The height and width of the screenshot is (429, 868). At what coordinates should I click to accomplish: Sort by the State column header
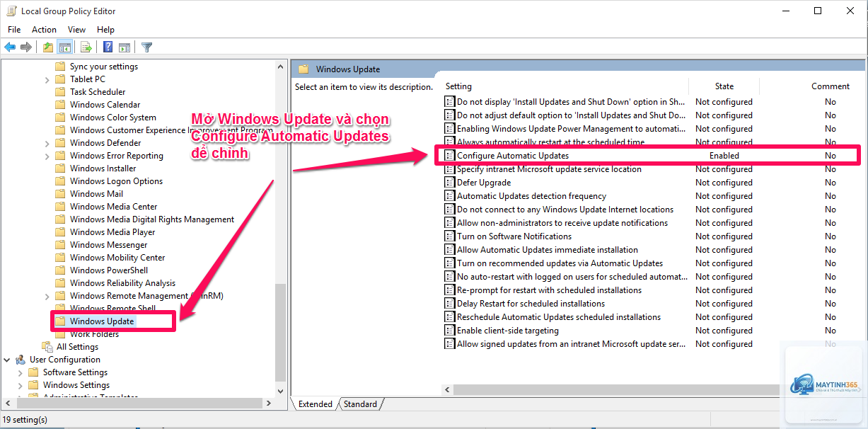[x=724, y=86]
